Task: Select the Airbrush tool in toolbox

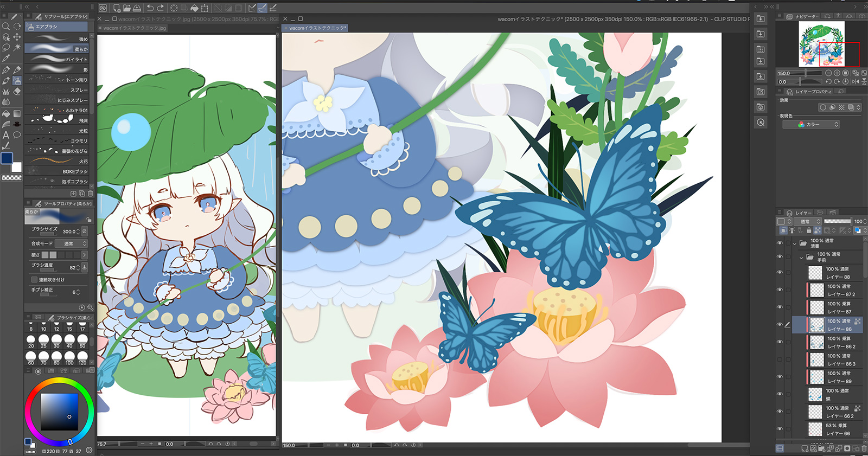Action: pyautogui.click(x=17, y=80)
